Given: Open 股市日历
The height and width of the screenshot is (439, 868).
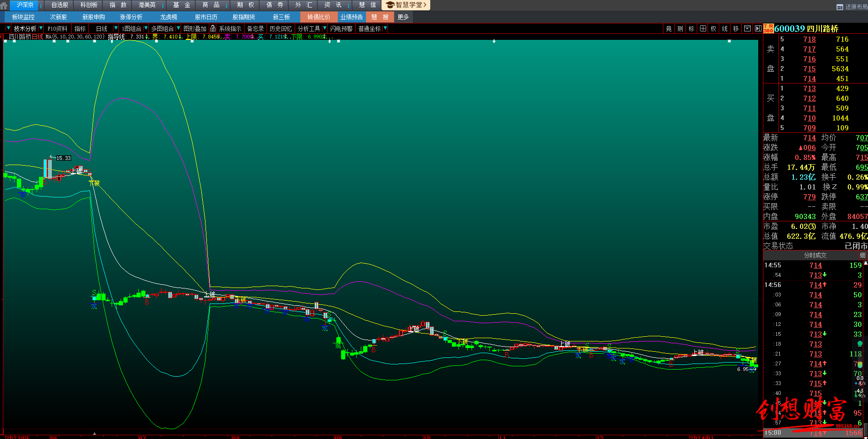Looking at the screenshot, I should pos(206,17).
